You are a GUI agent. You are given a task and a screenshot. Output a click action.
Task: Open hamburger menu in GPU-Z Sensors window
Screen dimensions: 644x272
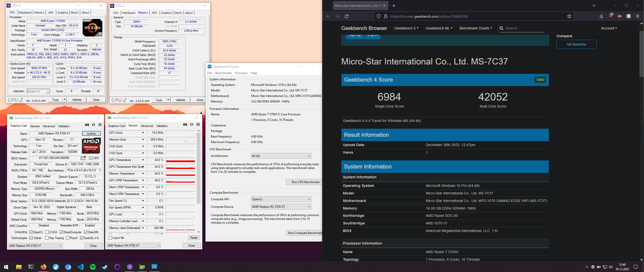point(198,124)
